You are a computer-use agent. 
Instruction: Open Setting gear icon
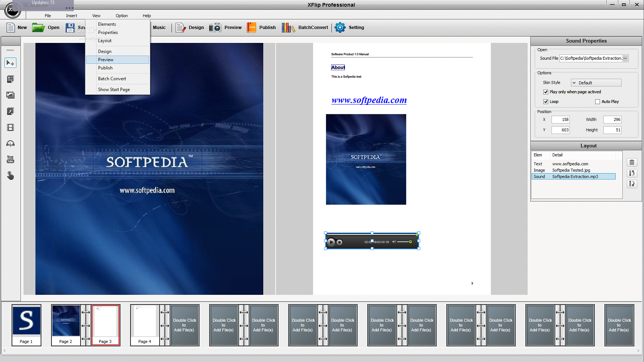340,28
